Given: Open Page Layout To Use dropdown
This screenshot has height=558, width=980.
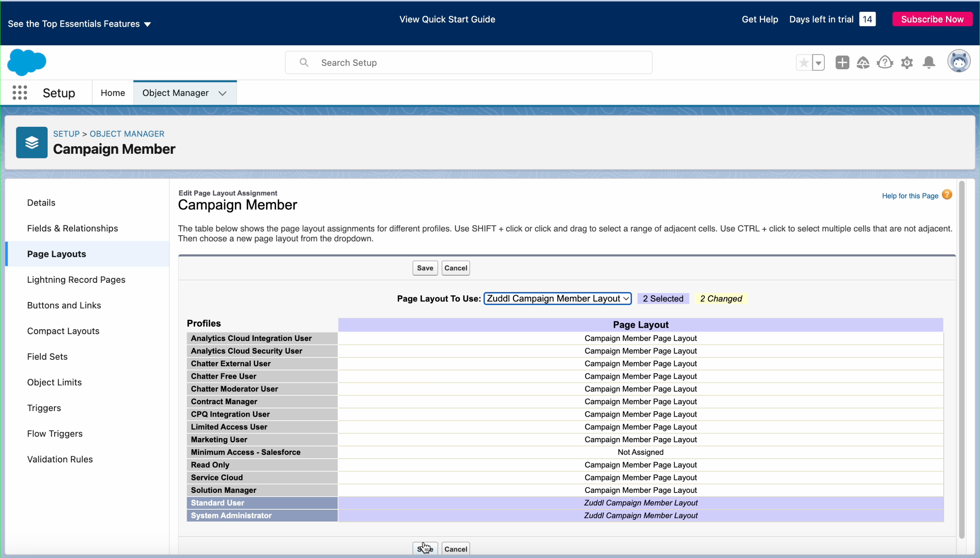Looking at the screenshot, I should point(557,298).
